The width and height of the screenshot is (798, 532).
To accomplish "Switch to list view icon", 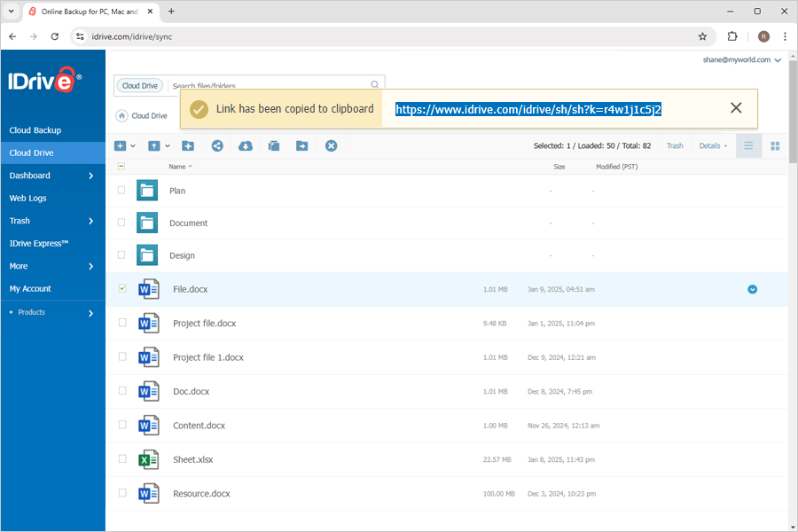I will [x=748, y=146].
